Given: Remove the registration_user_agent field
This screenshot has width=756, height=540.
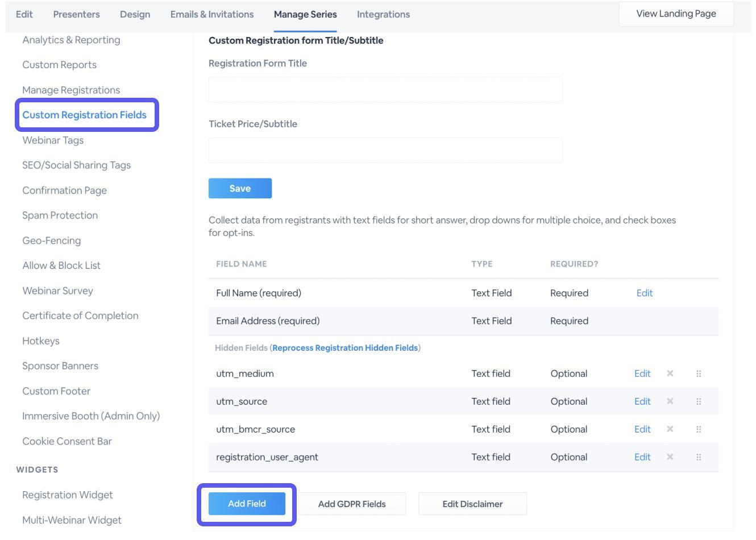Looking at the screenshot, I should (670, 457).
